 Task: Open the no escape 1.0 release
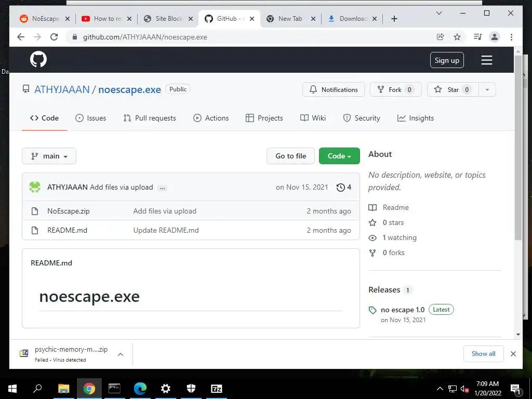click(x=403, y=310)
